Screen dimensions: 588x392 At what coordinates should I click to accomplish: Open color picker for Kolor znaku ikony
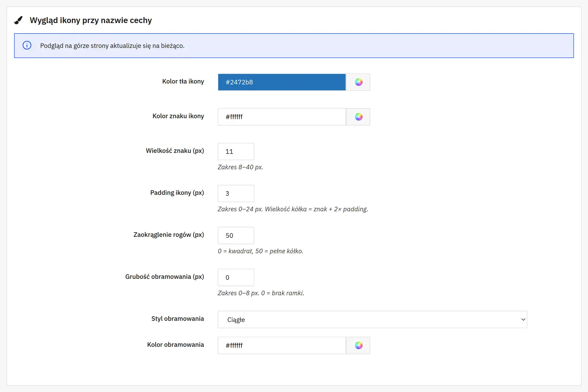click(x=358, y=117)
